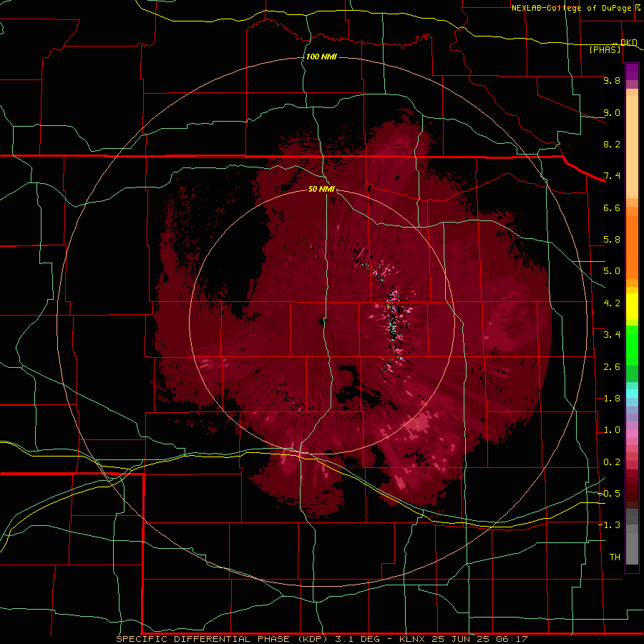Click the 1.0 scale label
This screenshot has width=644, height=644.
click(x=612, y=430)
